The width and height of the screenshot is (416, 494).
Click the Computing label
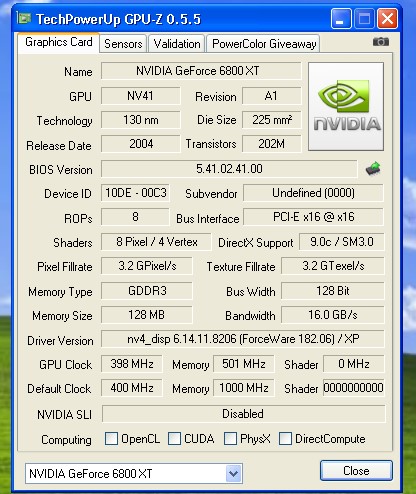pyautogui.click(x=66, y=440)
